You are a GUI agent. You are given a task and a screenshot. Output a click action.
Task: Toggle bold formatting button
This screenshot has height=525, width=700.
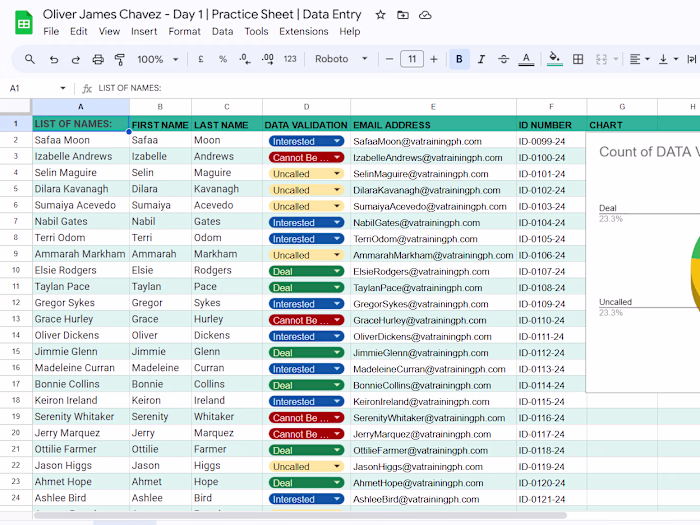[x=459, y=59]
